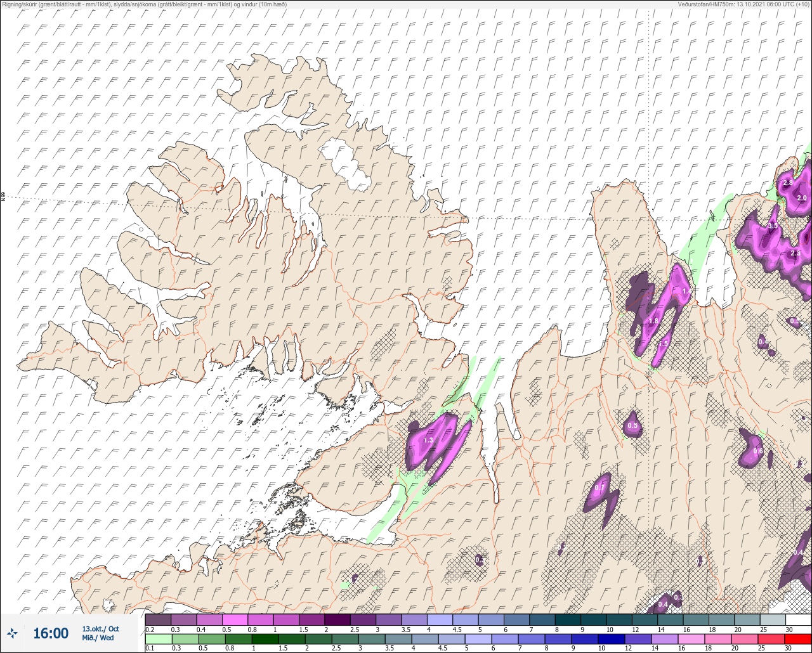Click the 16:00 forecast time label
This screenshot has width=812, height=653.
click(x=51, y=633)
